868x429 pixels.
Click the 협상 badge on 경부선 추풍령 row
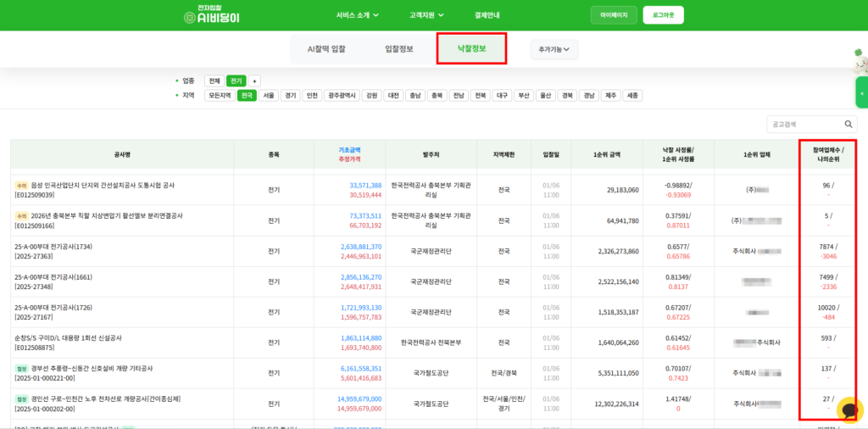[21, 368]
